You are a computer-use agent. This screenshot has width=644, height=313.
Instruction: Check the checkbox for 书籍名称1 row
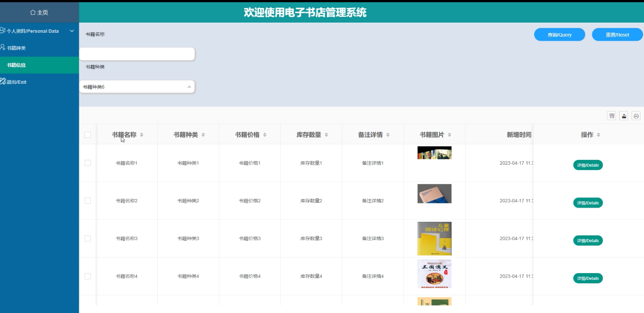[x=87, y=162]
